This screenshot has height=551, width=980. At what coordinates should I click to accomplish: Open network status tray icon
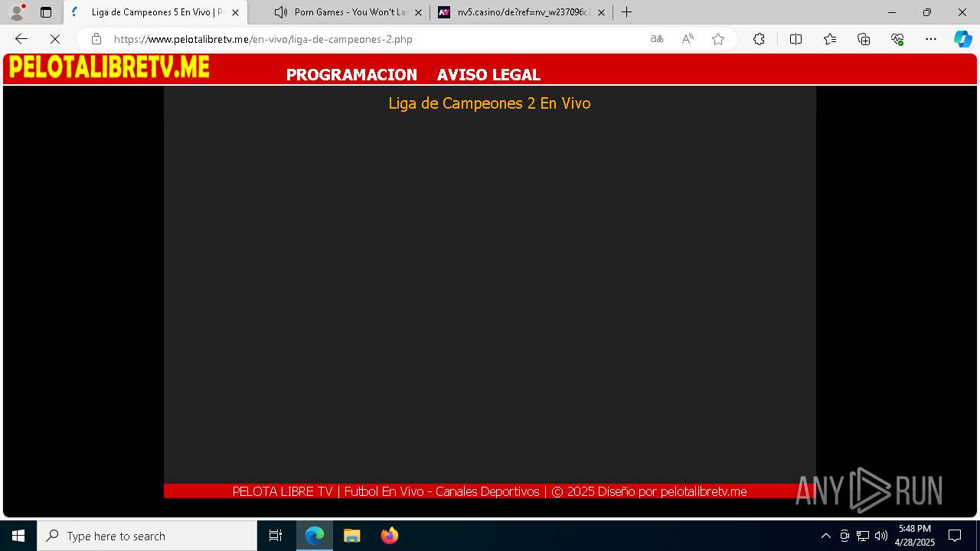(863, 536)
